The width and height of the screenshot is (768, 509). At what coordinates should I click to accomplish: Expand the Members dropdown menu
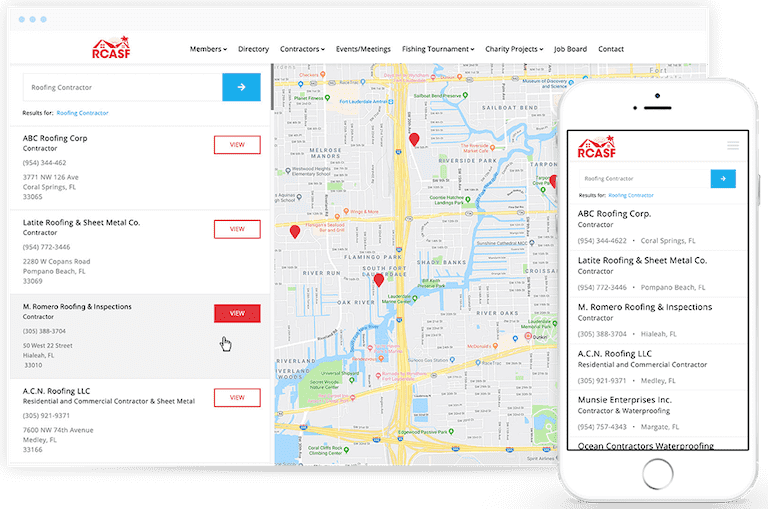point(208,49)
